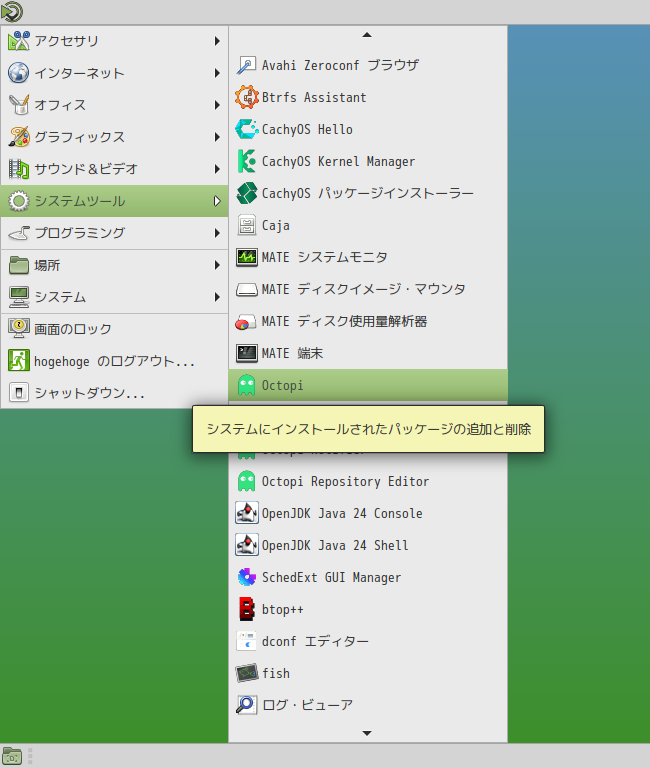Launch the dconf エディター entry
Viewport: 650px width, 768px height.
click(x=368, y=641)
